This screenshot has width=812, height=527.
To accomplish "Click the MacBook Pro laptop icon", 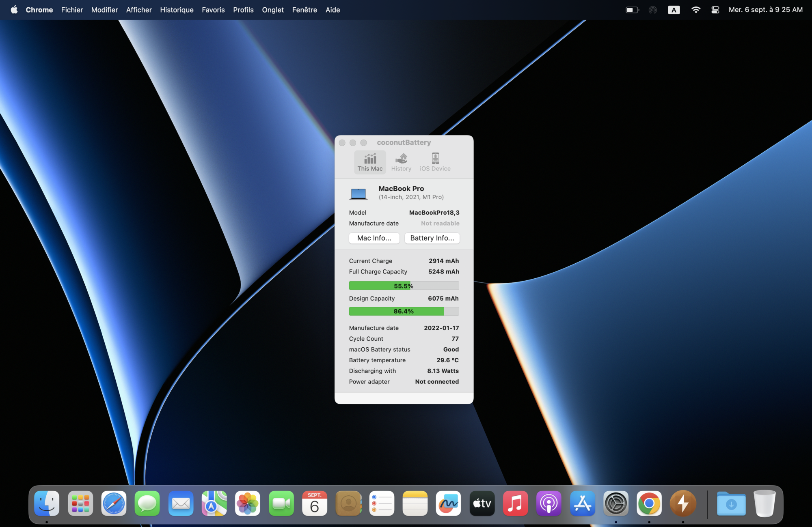I will pyautogui.click(x=358, y=194).
